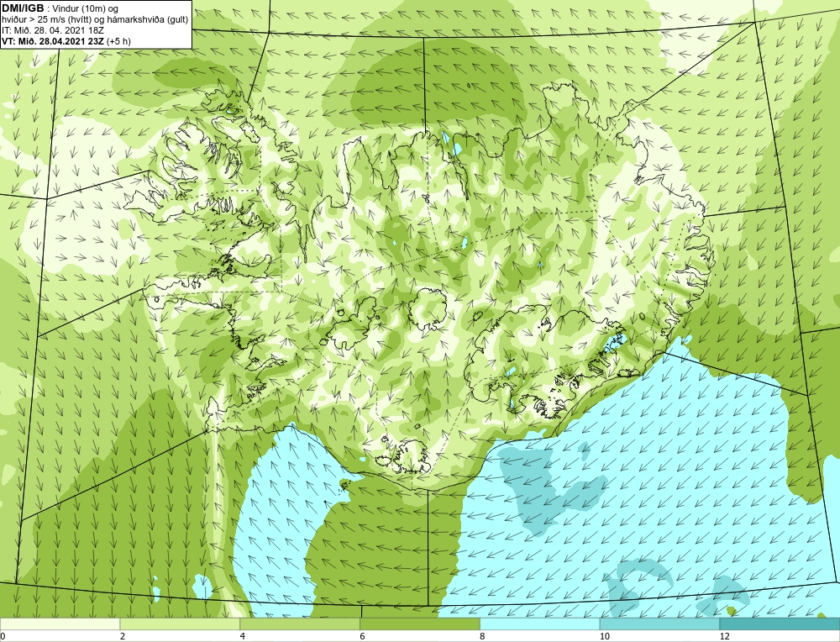Click the legend label '12'
The height and width of the screenshot is (642, 840).
[x=724, y=636]
